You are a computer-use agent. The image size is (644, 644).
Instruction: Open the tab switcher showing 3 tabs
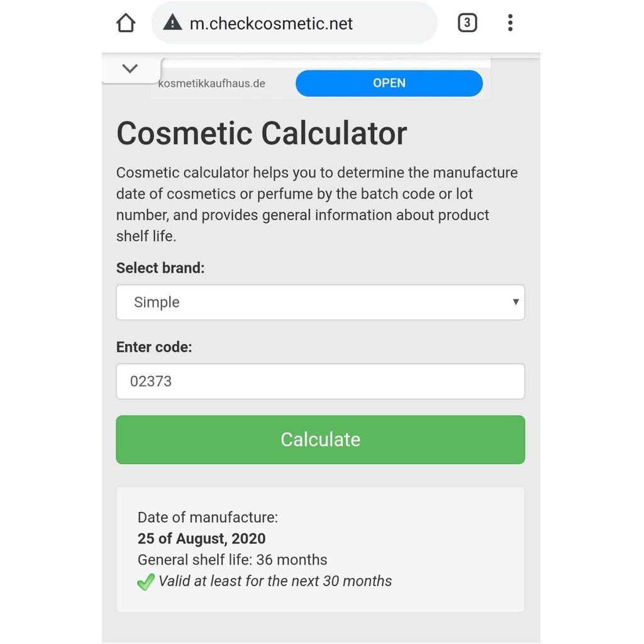pyautogui.click(x=467, y=23)
